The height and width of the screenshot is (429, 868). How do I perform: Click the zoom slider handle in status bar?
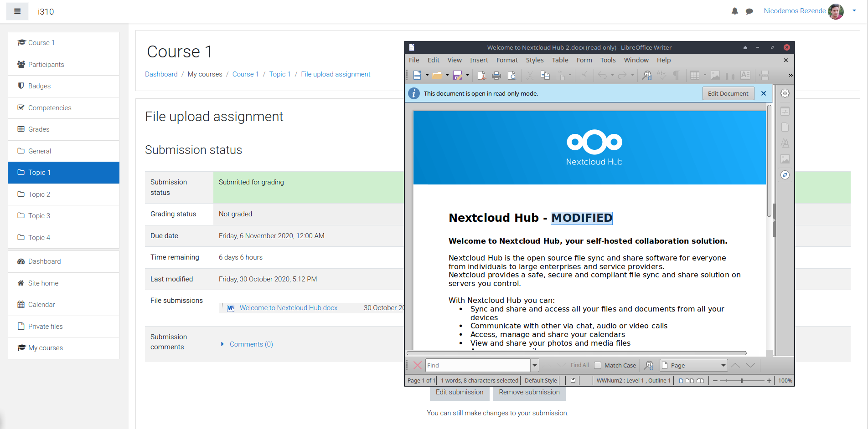pos(742,381)
